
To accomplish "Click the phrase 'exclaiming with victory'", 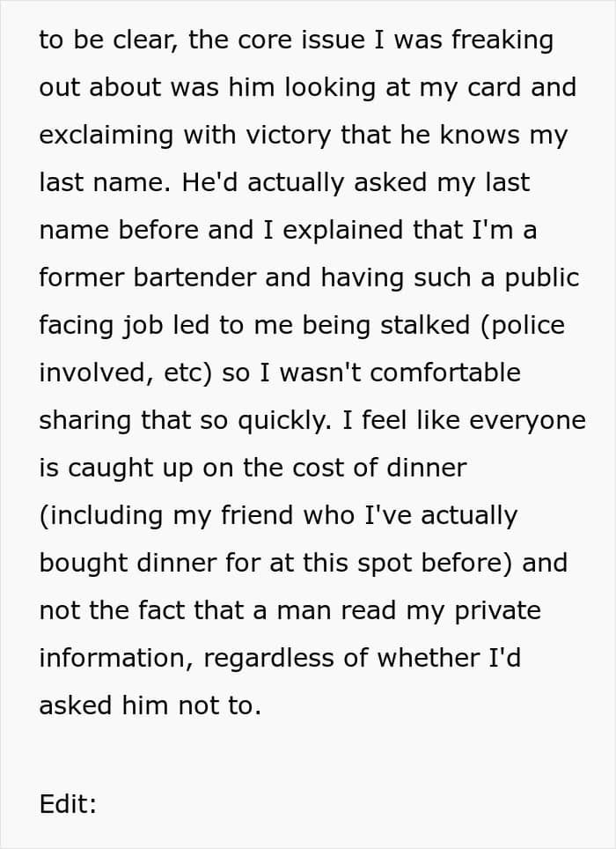I will click(185, 136).
